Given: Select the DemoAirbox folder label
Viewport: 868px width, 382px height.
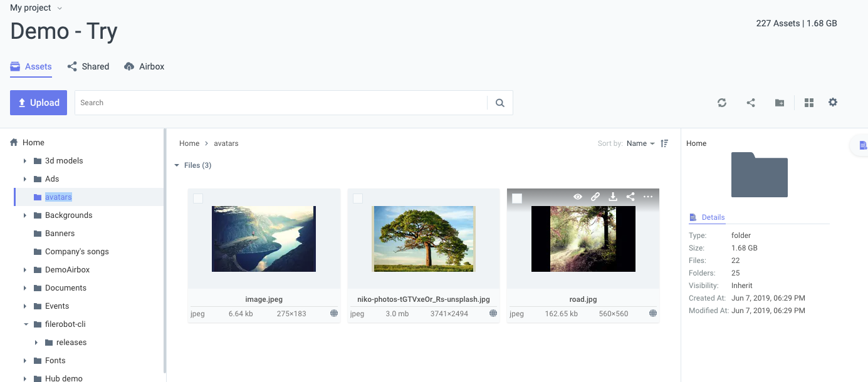Looking at the screenshot, I should (68, 270).
